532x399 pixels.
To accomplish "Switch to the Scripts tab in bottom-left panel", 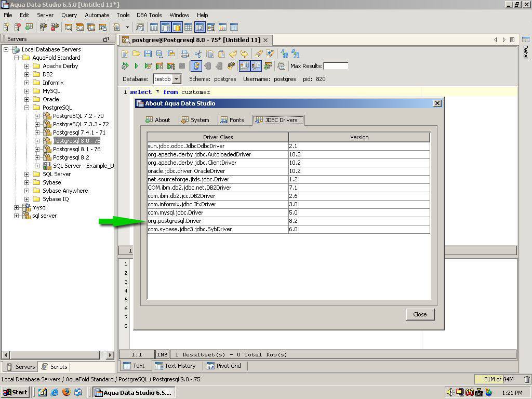I will point(55,367).
